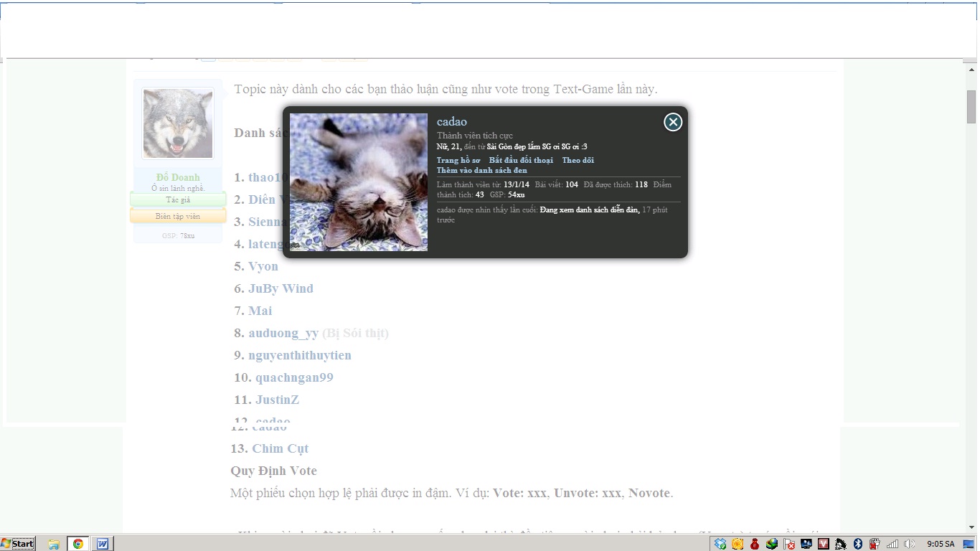Open network signal tray icon
The image size is (980, 551).
click(892, 544)
